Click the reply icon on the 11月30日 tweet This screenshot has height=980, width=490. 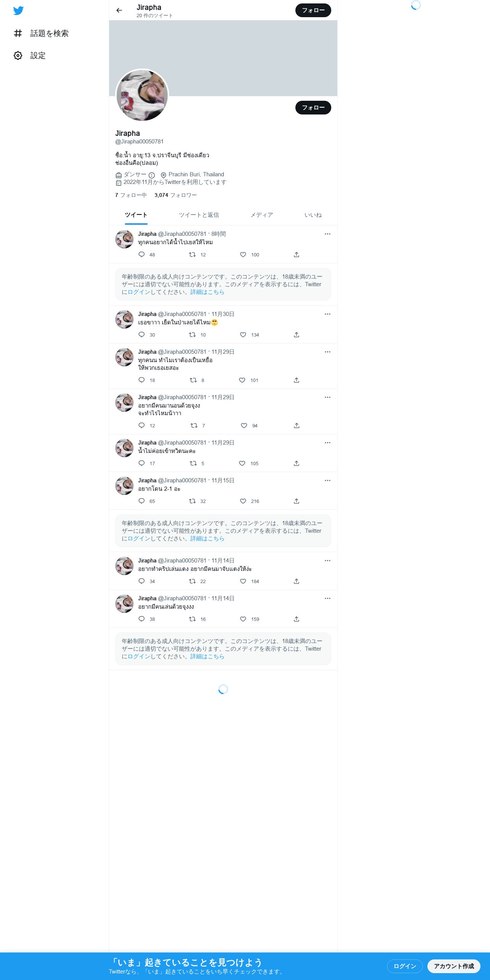(142, 335)
